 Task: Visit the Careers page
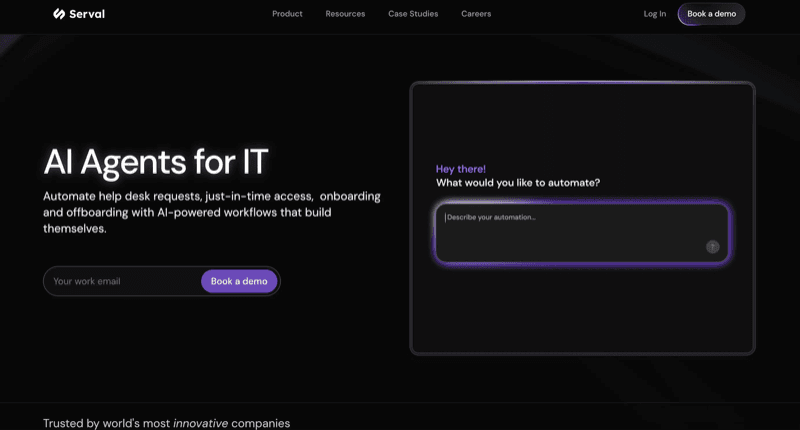pyautogui.click(x=476, y=14)
